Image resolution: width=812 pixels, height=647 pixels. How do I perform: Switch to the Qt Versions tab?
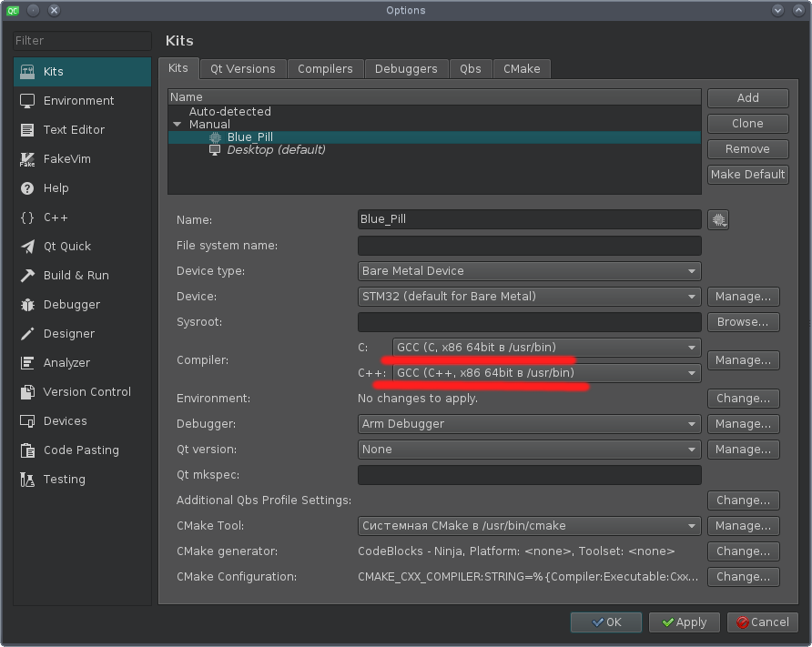(242, 68)
